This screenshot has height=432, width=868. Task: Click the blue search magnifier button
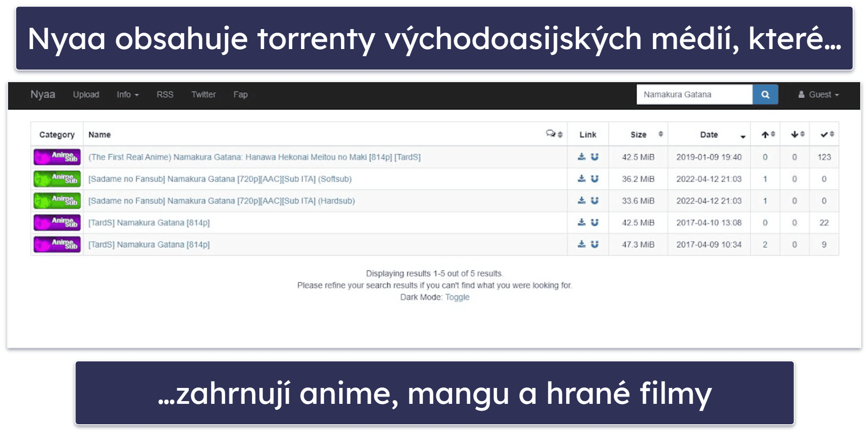tap(765, 94)
